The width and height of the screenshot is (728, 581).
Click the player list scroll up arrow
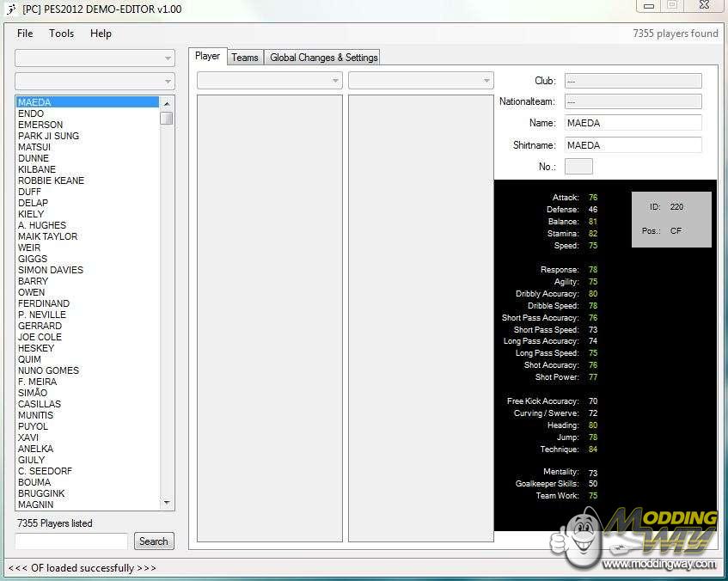[167, 102]
